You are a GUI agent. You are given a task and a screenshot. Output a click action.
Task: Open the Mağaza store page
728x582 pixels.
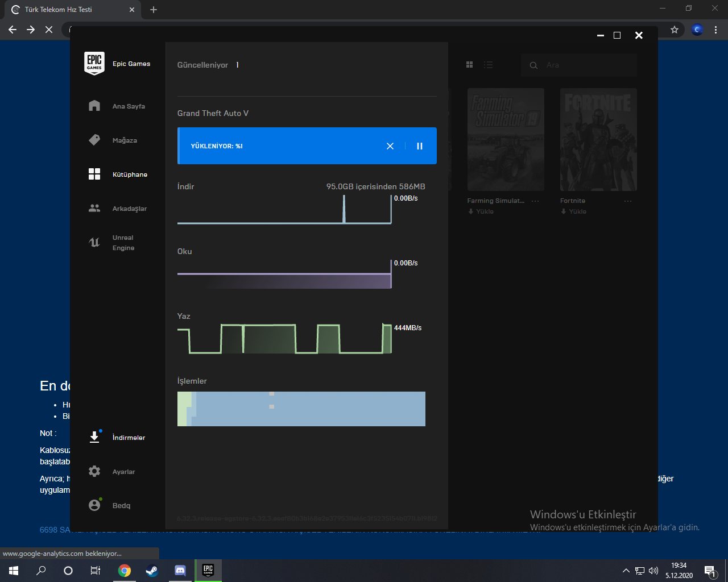pos(124,140)
